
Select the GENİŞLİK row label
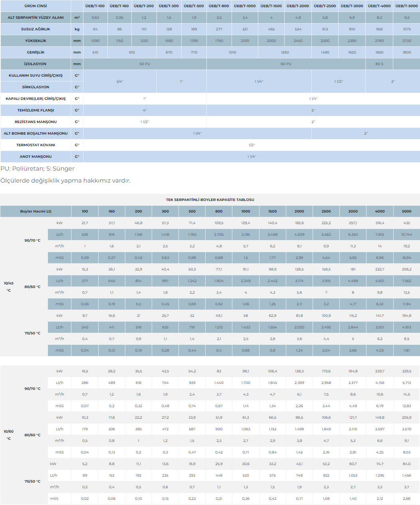click(x=36, y=52)
